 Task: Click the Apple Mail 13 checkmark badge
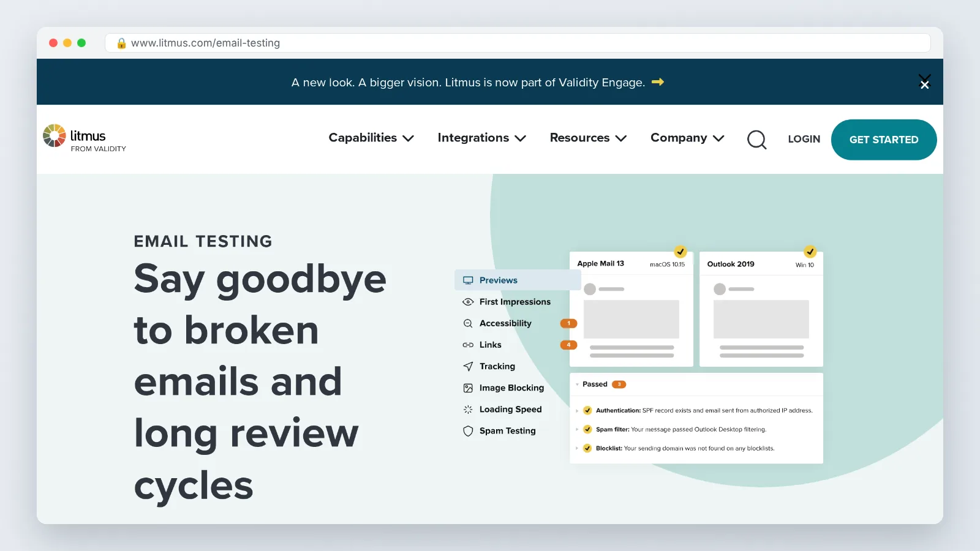coord(680,252)
